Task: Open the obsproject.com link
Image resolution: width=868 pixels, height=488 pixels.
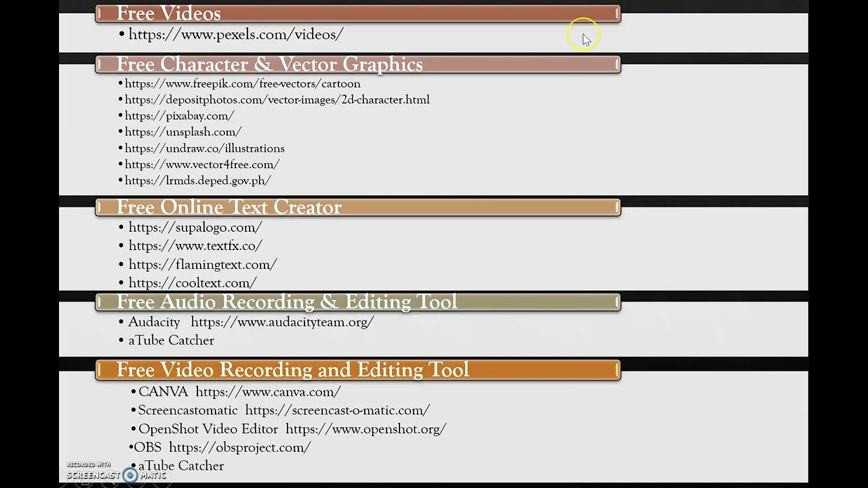Action: point(240,447)
